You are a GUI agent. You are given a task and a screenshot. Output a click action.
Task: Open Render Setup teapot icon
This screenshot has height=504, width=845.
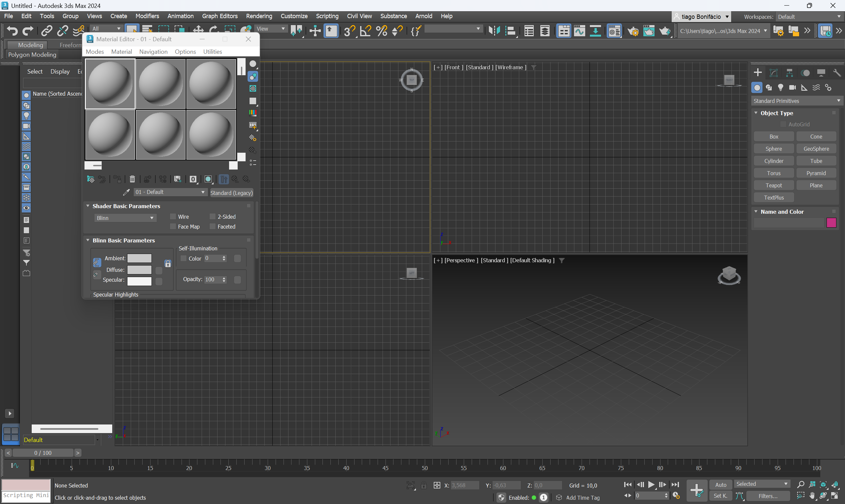pos(633,31)
